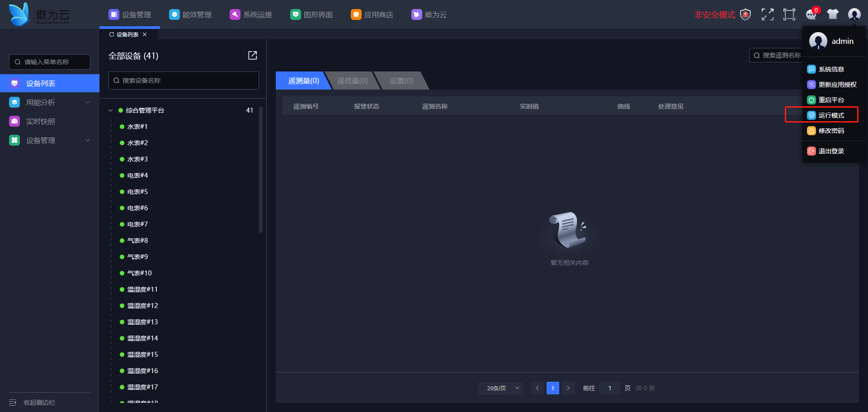Refresh the 设备列表 tab using reload icon
868x412 pixels.
pos(112,34)
